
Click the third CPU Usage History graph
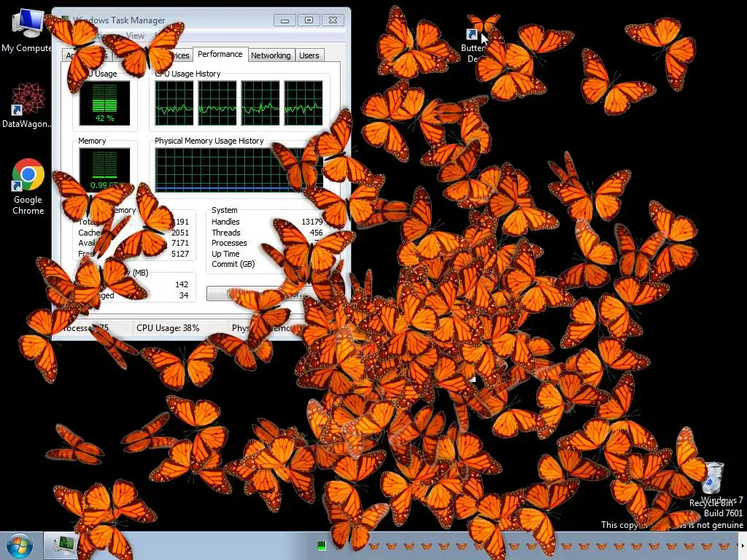click(x=260, y=103)
